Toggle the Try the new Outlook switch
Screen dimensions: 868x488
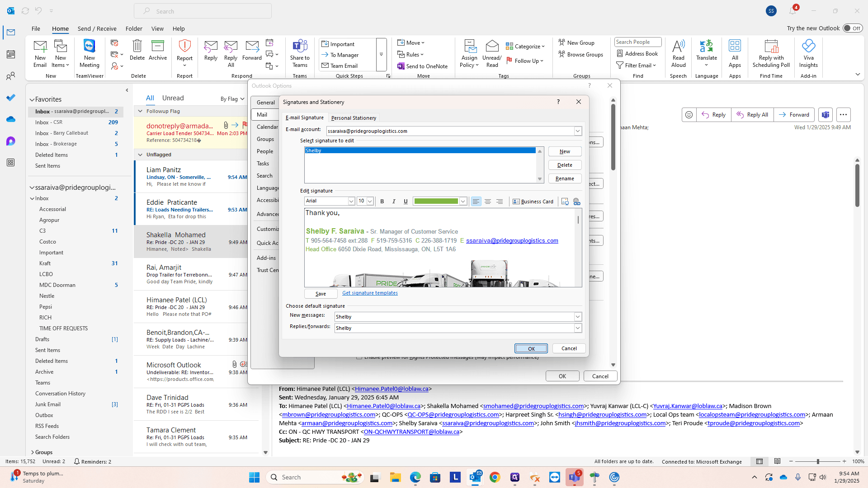tap(853, 28)
